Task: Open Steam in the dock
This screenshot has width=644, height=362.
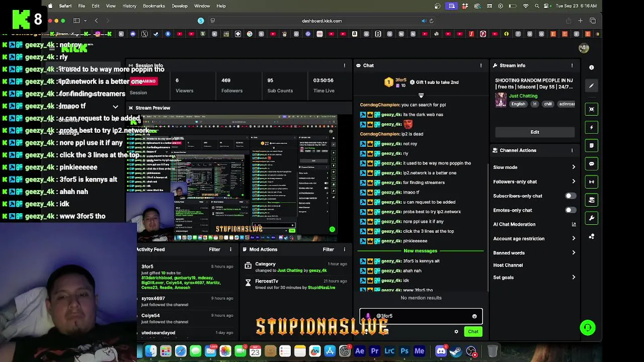Action: (x=456, y=351)
